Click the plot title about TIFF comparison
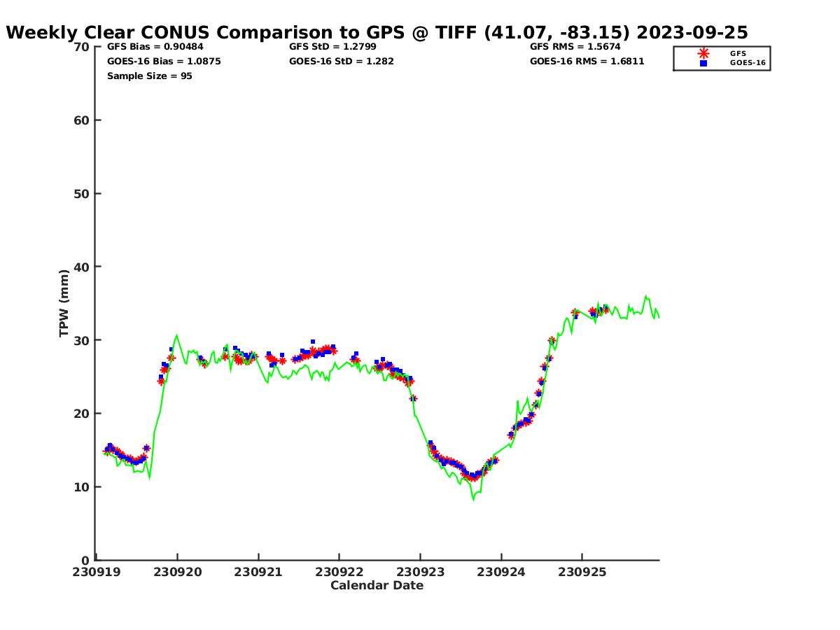The width and height of the screenshot is (840, 630). (377, 32)
